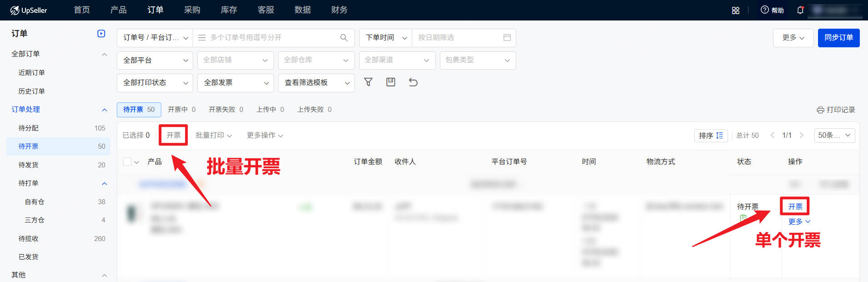Open 客服 in the top navigation

pos(266,10)
